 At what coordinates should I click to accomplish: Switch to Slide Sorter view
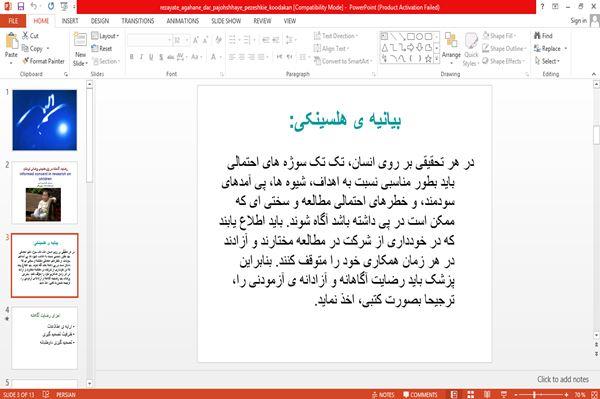click(x=470, y=395)
